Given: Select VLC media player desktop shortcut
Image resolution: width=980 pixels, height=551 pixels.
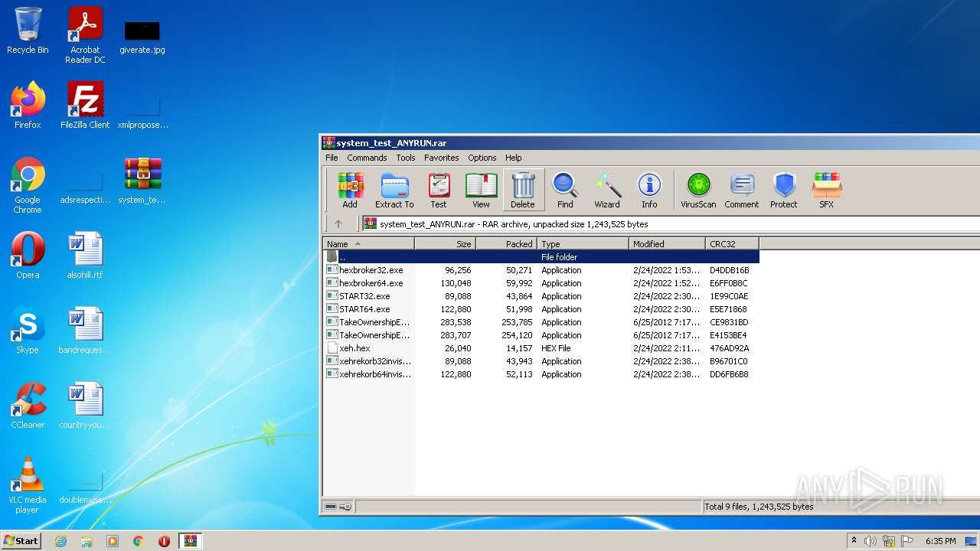Looking at the screenshot, I should (28, 485).
